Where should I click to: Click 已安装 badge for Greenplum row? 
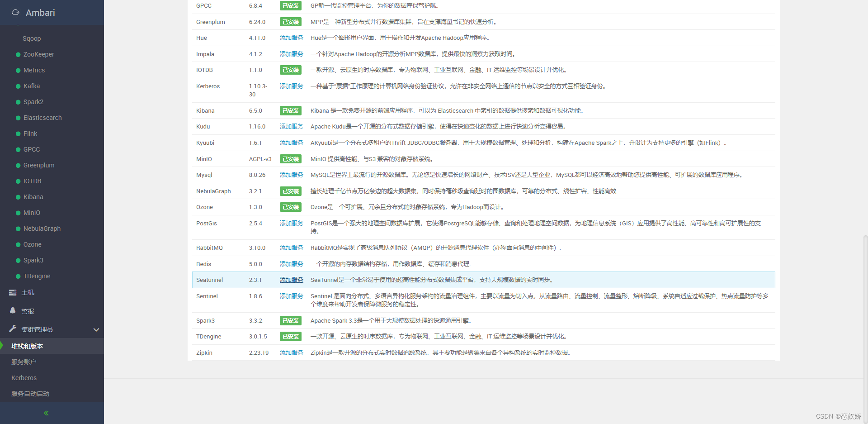tap(291, 22)
